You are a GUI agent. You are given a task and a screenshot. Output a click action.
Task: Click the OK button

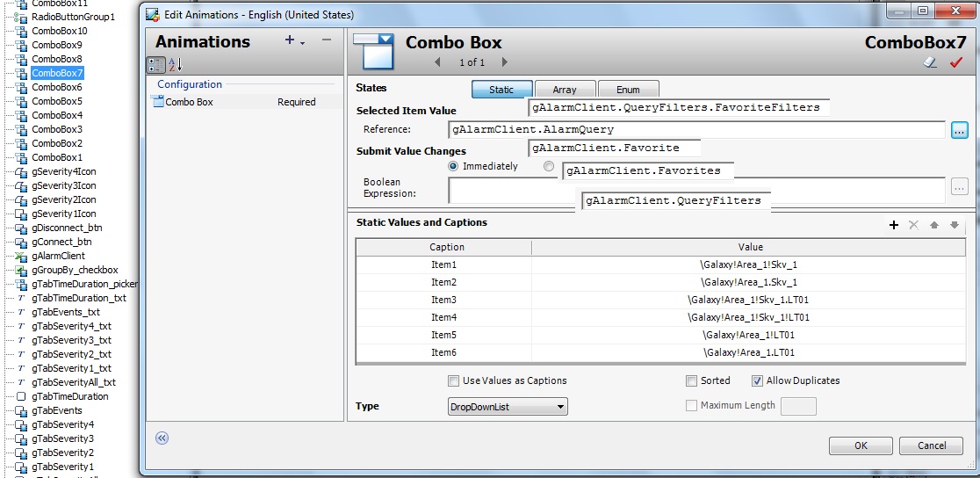click(x=860, y=446)
